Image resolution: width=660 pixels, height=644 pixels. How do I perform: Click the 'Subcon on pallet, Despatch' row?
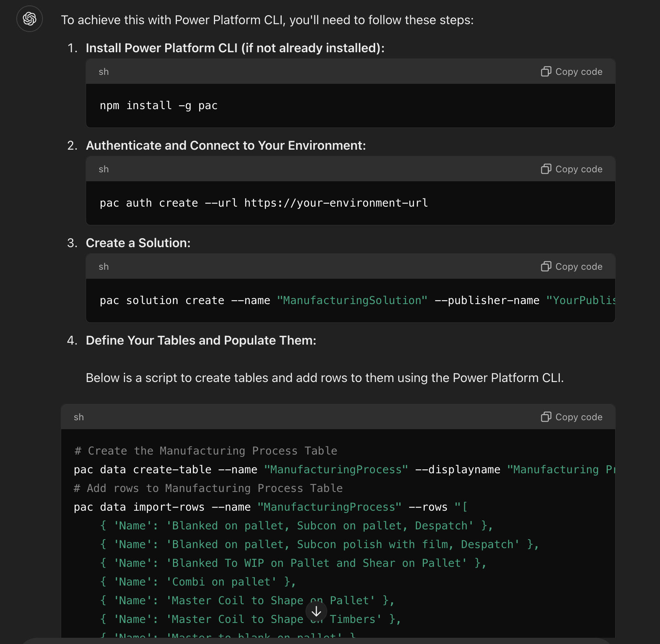[x=296, y=526]
